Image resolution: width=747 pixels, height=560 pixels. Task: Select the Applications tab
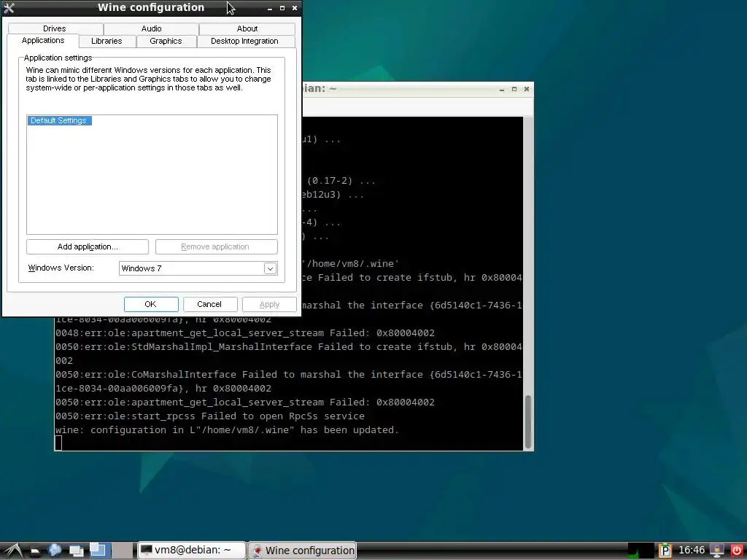(x=43, y=41)
